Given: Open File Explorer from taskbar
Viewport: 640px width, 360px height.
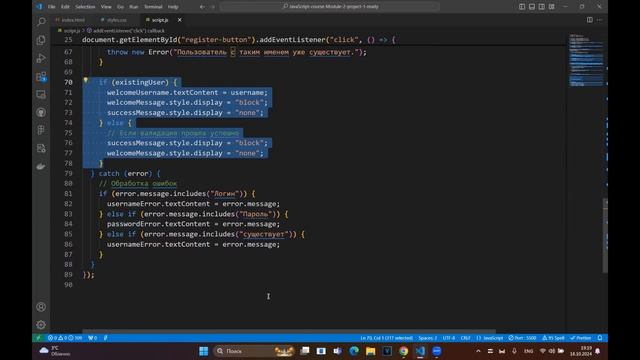Looking at the screenshot, I should [370, 351].
